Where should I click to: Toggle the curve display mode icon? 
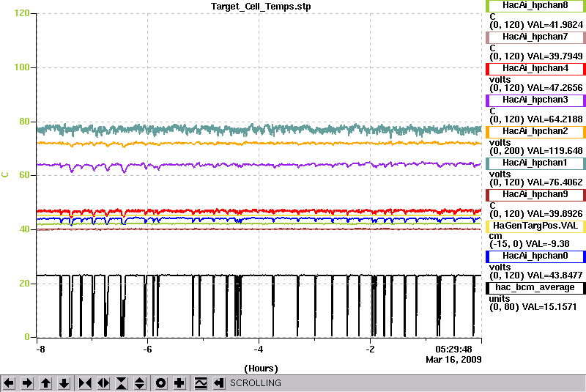click(201, 383)
